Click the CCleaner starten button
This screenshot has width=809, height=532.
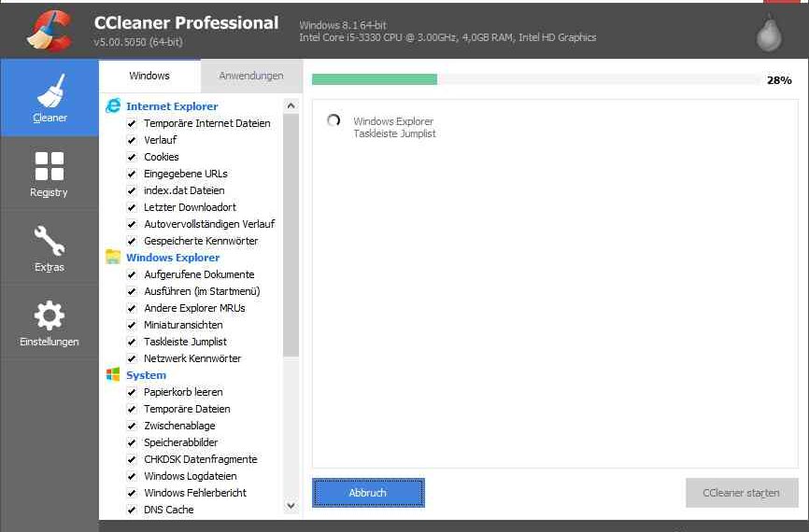tap(741, 493)
